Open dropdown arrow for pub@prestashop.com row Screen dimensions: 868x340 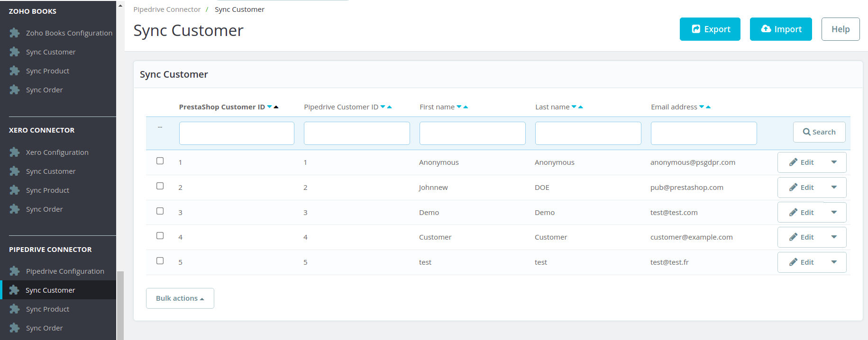pyautogui.click(x=834, y=188)
